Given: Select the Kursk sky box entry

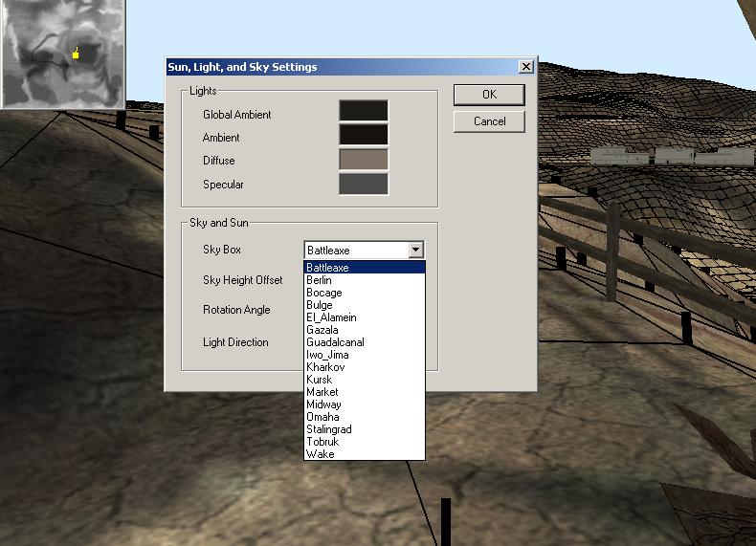Looking at the screenshot, I should (365, 380).
